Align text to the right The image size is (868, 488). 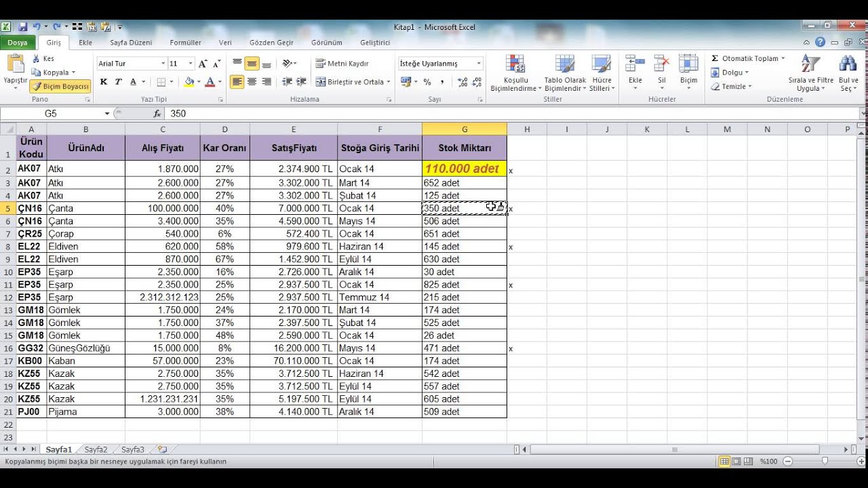click(x=267, y=82)
